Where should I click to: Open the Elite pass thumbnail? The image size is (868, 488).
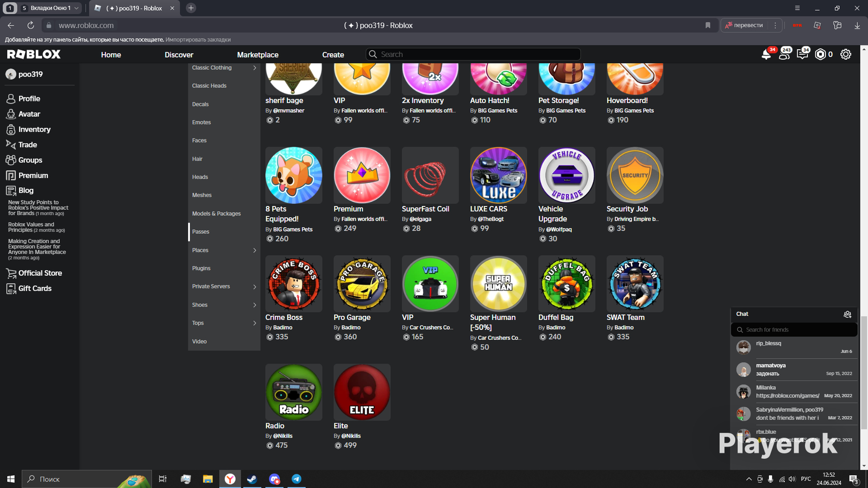click(x=362, y=392)
